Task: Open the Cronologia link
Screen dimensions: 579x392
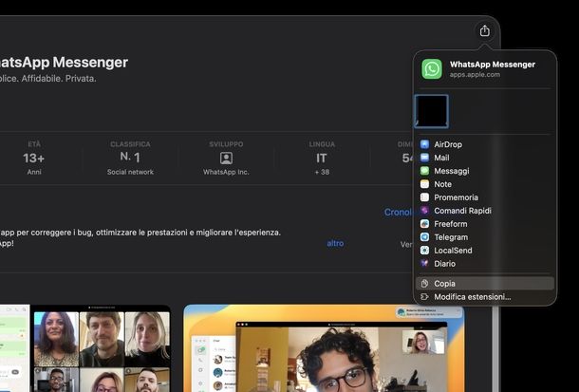Action: tap(398, 213)
